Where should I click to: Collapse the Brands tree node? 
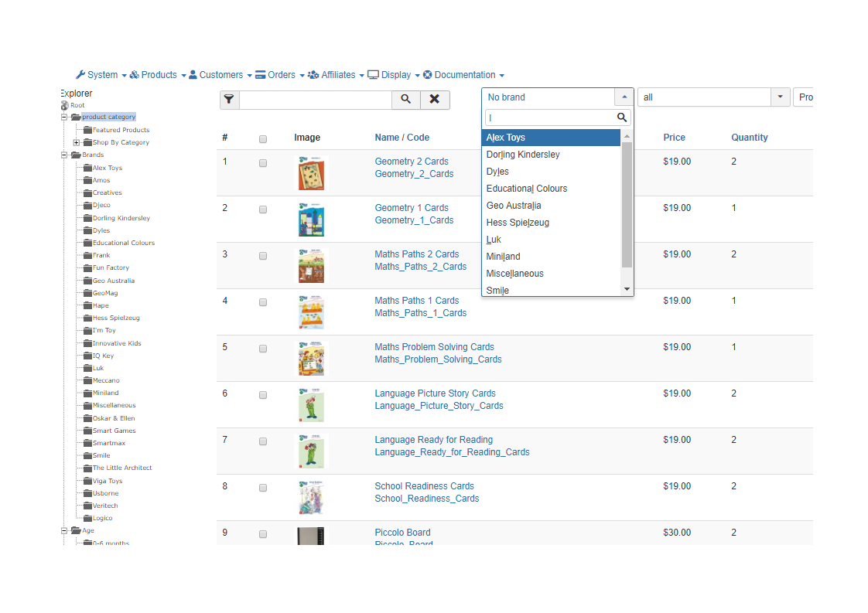point(65,155)
